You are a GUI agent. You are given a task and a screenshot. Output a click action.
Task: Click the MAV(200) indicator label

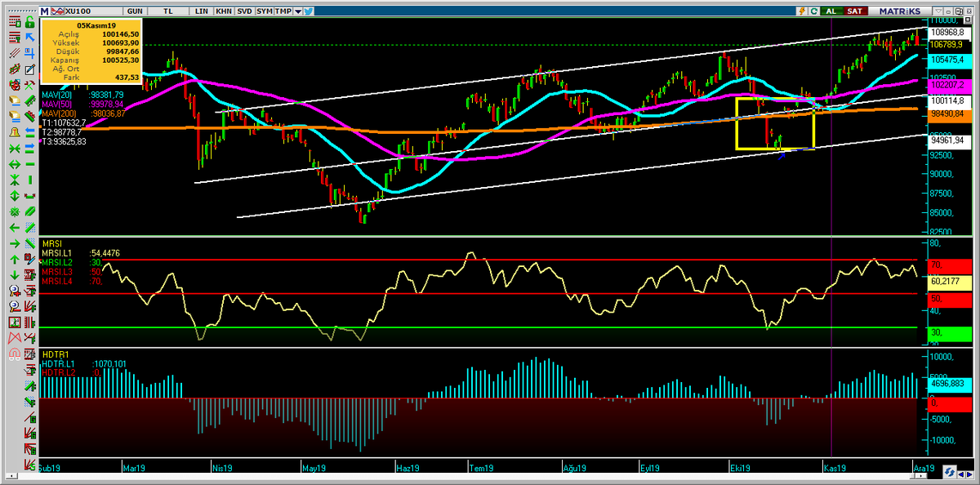click(x=59, y=113)
